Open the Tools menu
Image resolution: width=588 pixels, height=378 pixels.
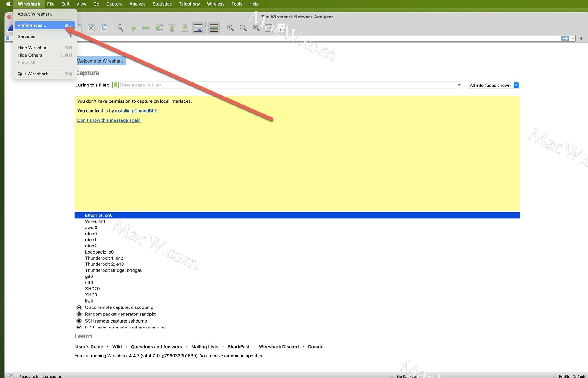237,4
